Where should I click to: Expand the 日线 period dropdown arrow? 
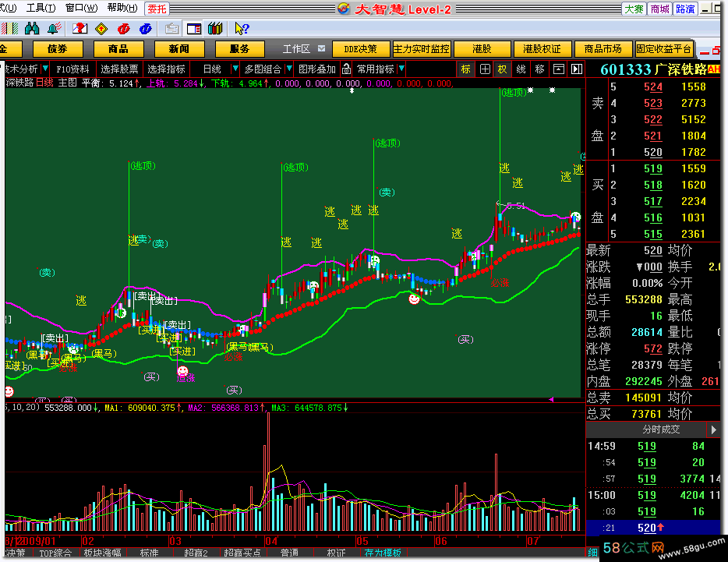pos(235,69)
